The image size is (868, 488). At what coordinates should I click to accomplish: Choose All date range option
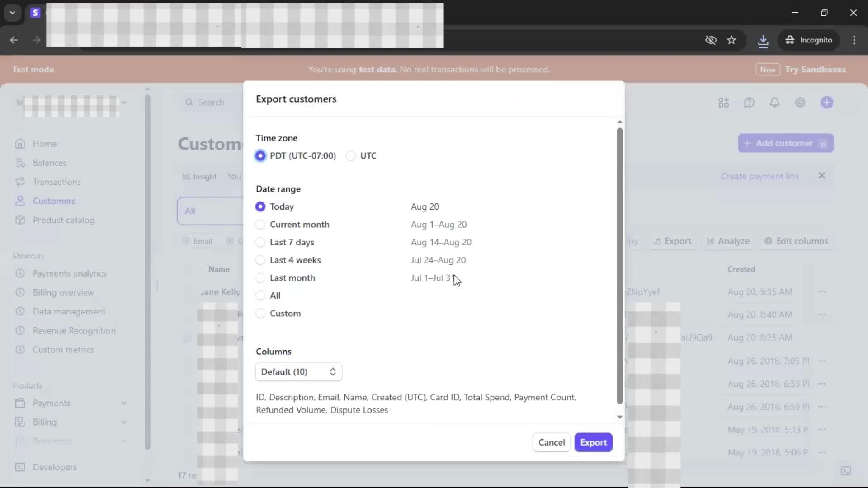coord(260,296)
